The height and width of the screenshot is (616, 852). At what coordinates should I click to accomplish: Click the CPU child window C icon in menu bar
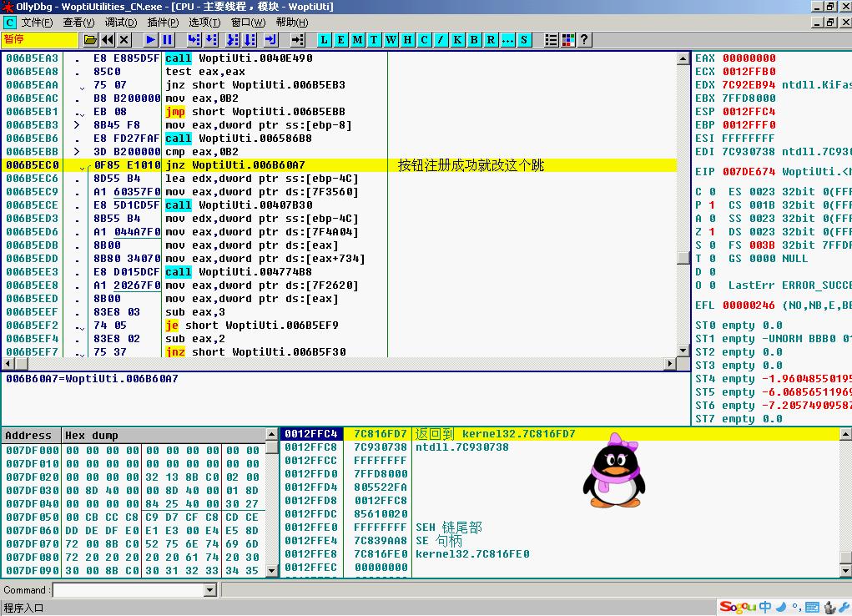click(10, 23)
